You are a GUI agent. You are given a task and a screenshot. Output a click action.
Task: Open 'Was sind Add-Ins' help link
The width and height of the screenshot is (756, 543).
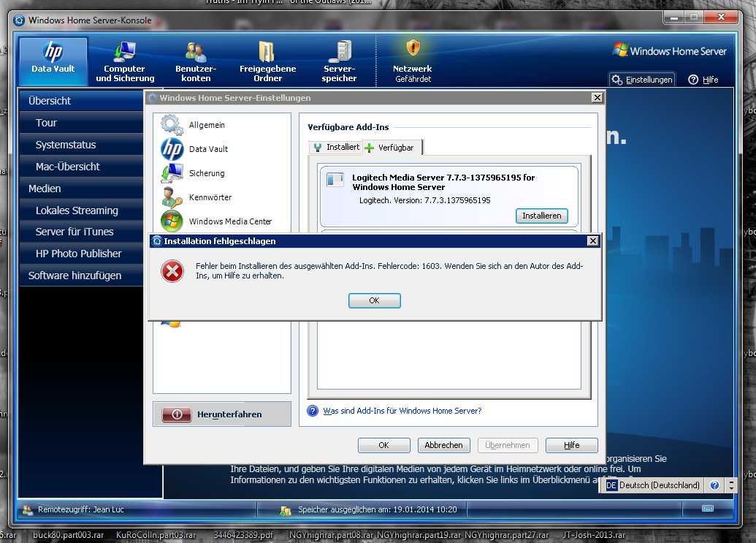tap(402, 411)
